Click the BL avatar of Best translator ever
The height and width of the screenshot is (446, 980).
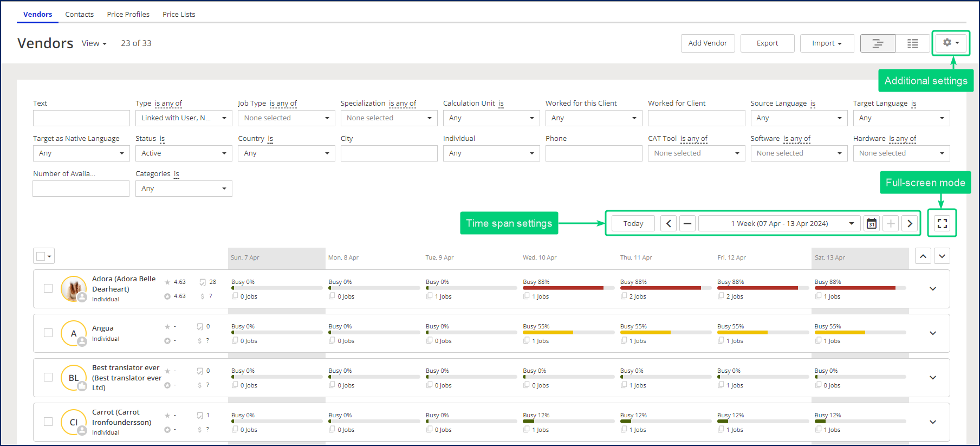click(x=74, y=378)
